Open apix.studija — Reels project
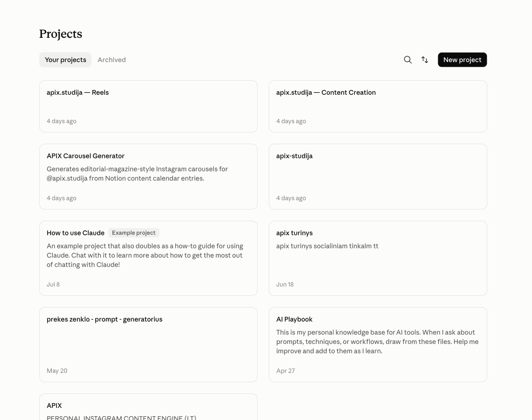Image resolution: width=532 pixels, height=420 pixels. pos(148,106)
